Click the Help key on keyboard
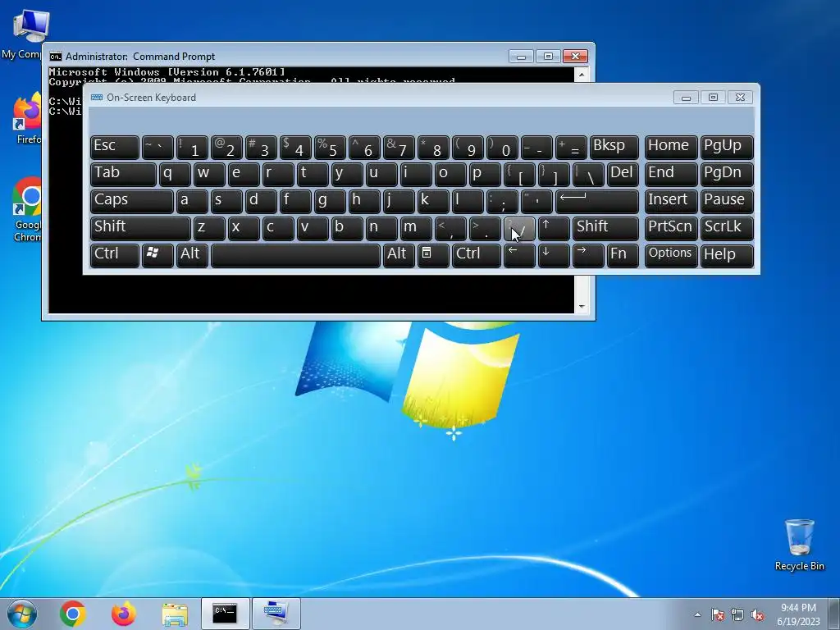 click(x=727, y=256)
